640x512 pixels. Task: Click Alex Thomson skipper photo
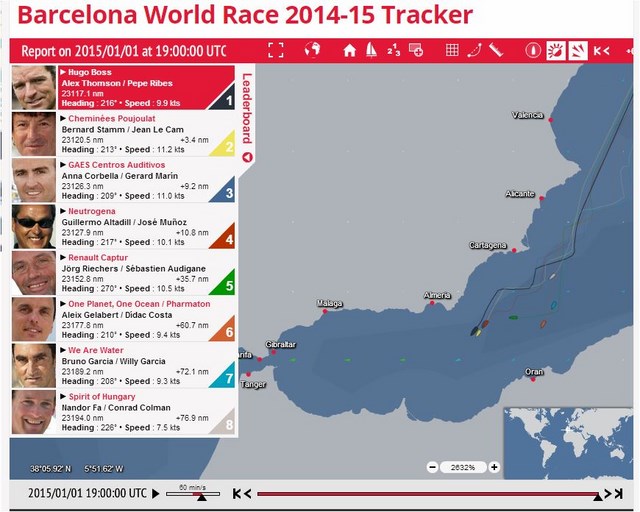(x=34, y=87)
